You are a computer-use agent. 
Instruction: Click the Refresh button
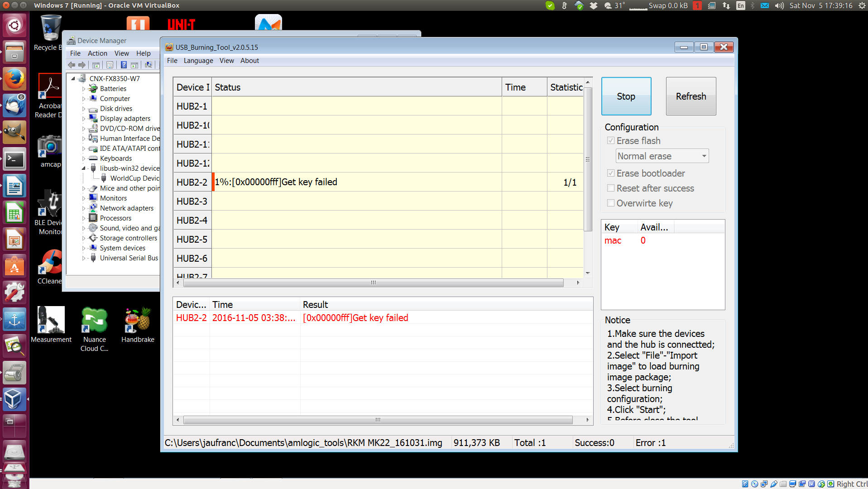tap(691, 96)
